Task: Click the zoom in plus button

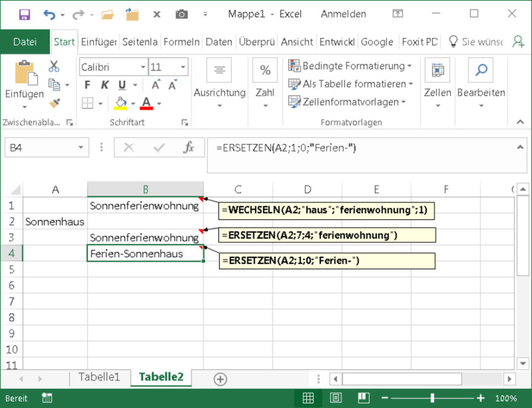Action: tap(481, 398)
